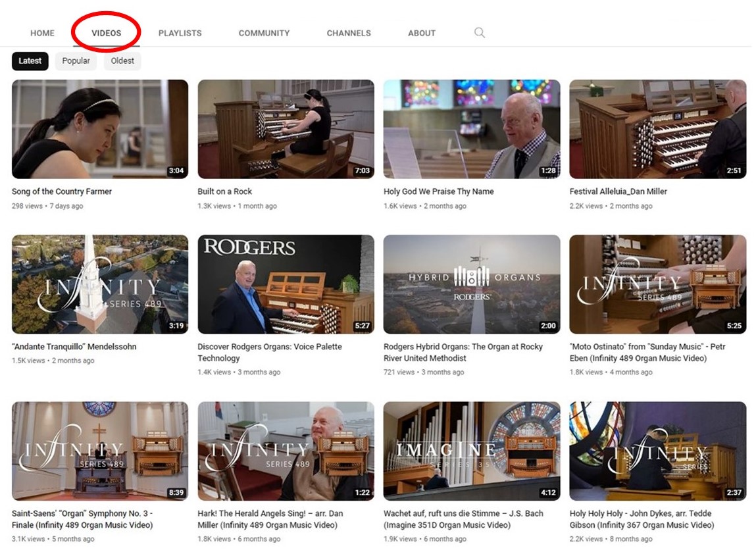Play Holy God We Praise Thy Name thumbnail
This screenshot has width=756, height=558.
point(472,129)
